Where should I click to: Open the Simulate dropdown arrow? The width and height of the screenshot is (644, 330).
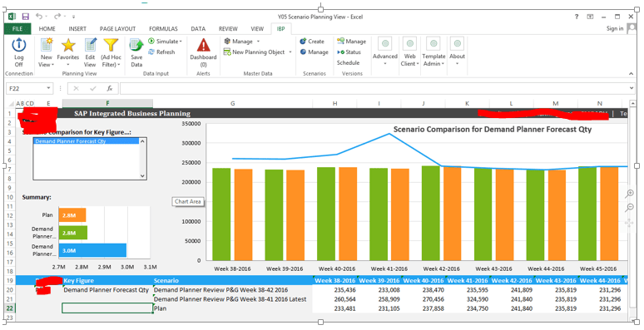click(x=181, y=42)
